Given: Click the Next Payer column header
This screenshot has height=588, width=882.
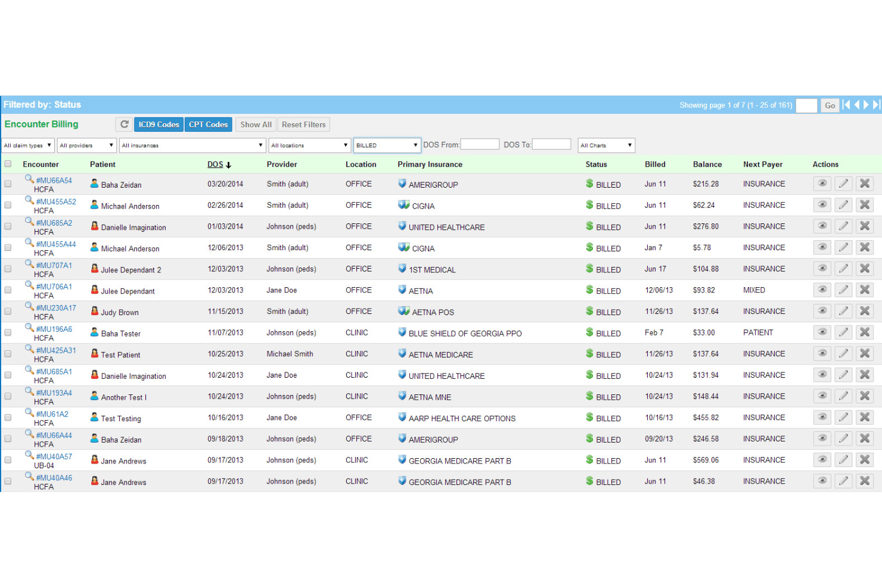Looking at the screenshot, I should [763, 164].
